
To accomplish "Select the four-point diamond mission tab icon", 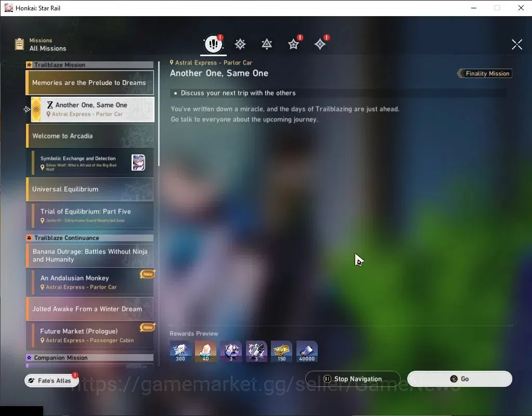I will click(320, 44).
